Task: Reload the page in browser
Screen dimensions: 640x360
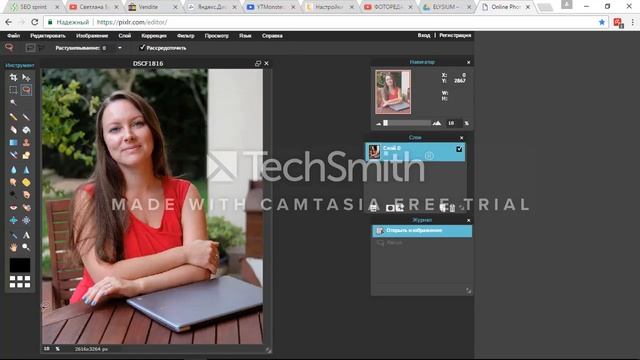Action: [x=35, y=22]
